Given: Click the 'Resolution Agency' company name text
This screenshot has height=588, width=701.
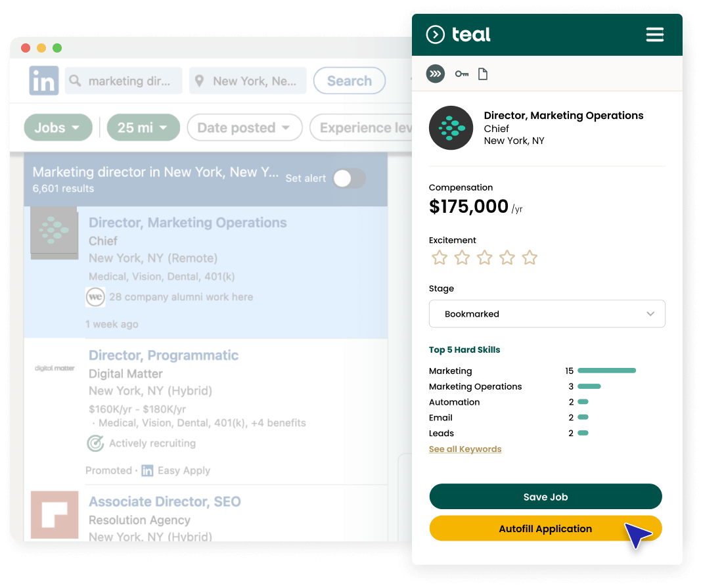Looking at the screenshot, I should coord(139,520).
